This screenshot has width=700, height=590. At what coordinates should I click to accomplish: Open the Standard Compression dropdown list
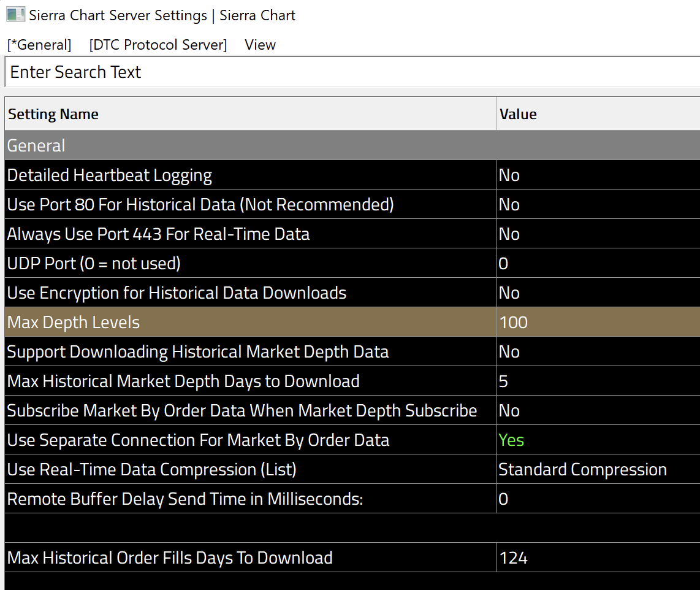click(582, 470)
